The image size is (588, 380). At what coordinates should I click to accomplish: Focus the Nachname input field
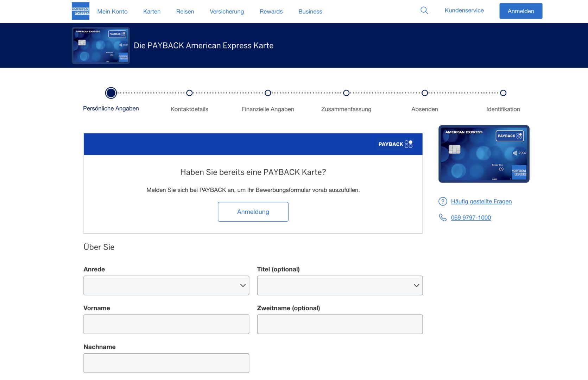click(x=166, y=363)
